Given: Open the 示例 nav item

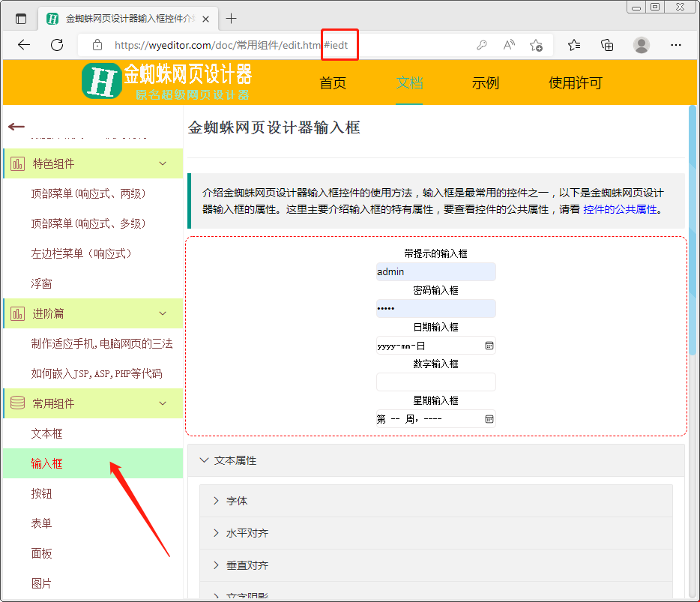Looking at the screenshot, I should tap(485, 82).
